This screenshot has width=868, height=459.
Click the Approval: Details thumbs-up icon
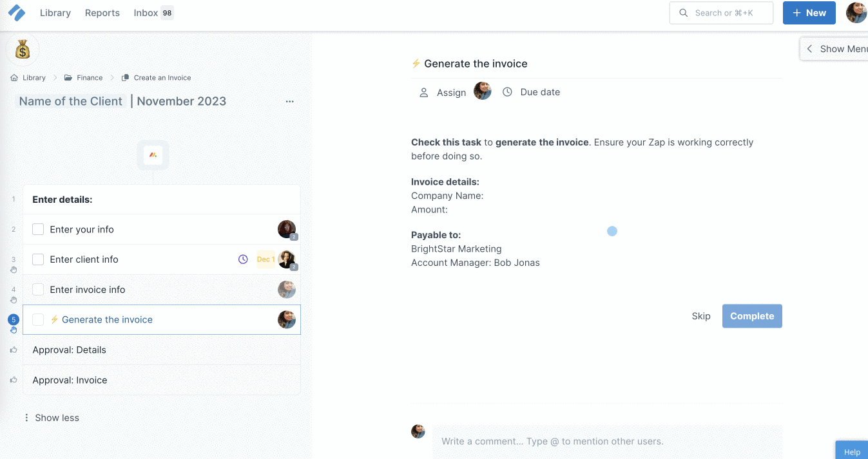click(x=14, y=350)
